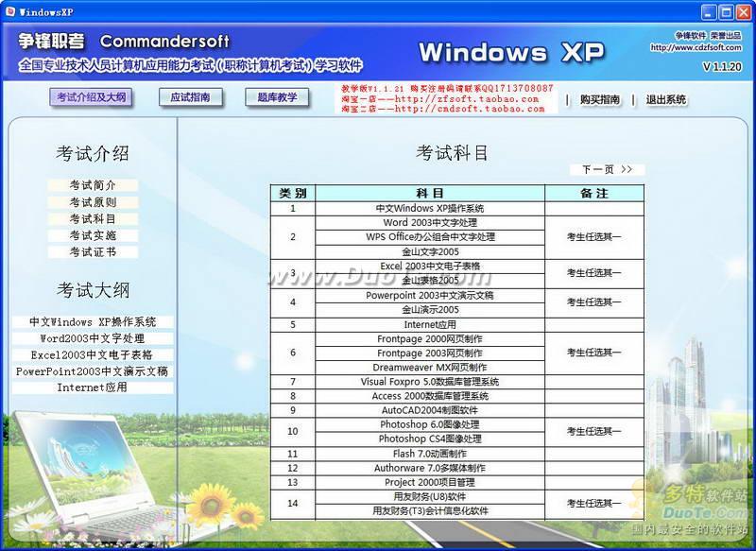The height and width of the screenshot is (551, 756).
Task: Select 考试简介 in sidebar
Action: (93, 185)
